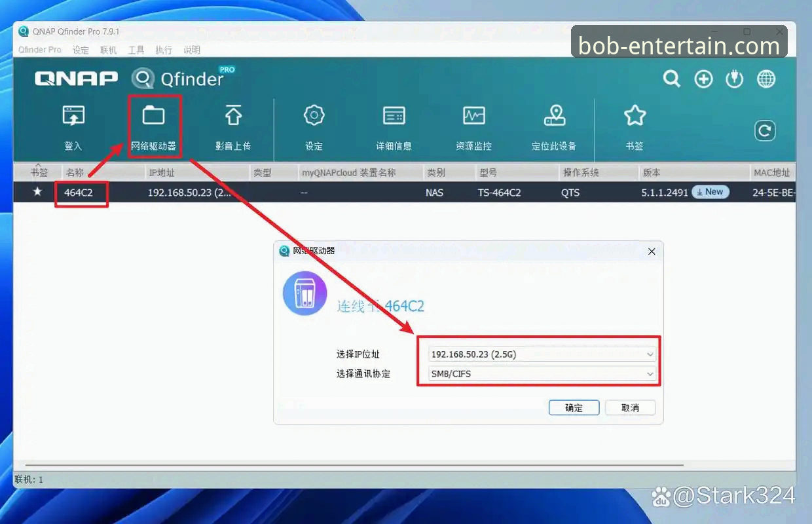Expand the 选择通讯协定 SMB/CIFS dropdown
The width and height of the screenshot is (812, 524).
pos(542,374)
